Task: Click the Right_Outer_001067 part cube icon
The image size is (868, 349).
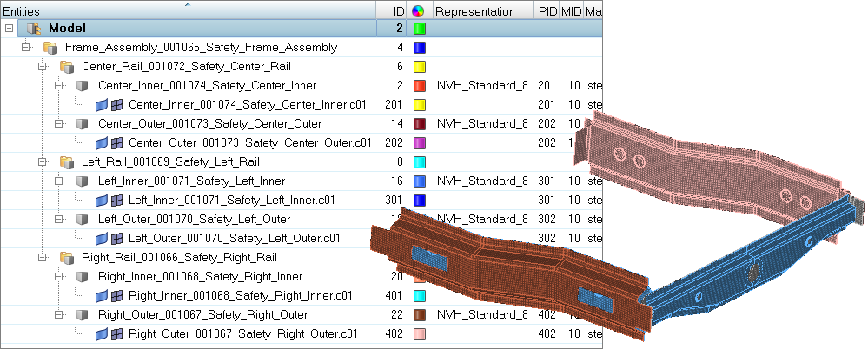Action: [82, 315]
